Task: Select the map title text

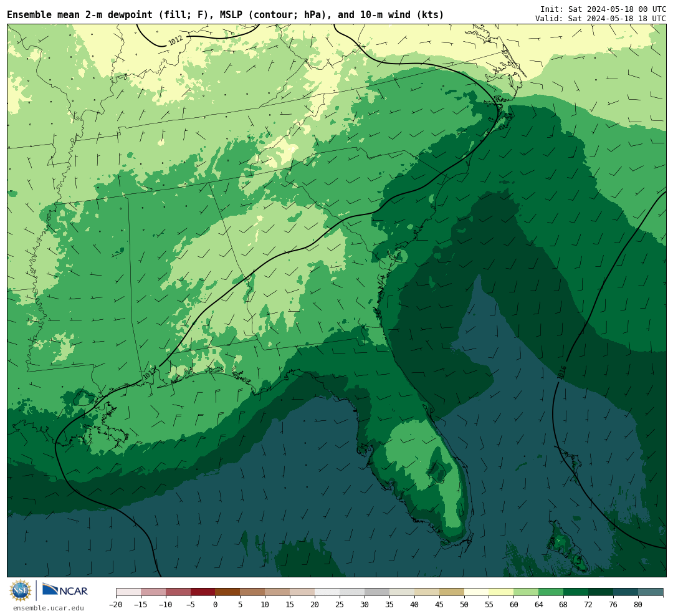Action: click(226, 15)
